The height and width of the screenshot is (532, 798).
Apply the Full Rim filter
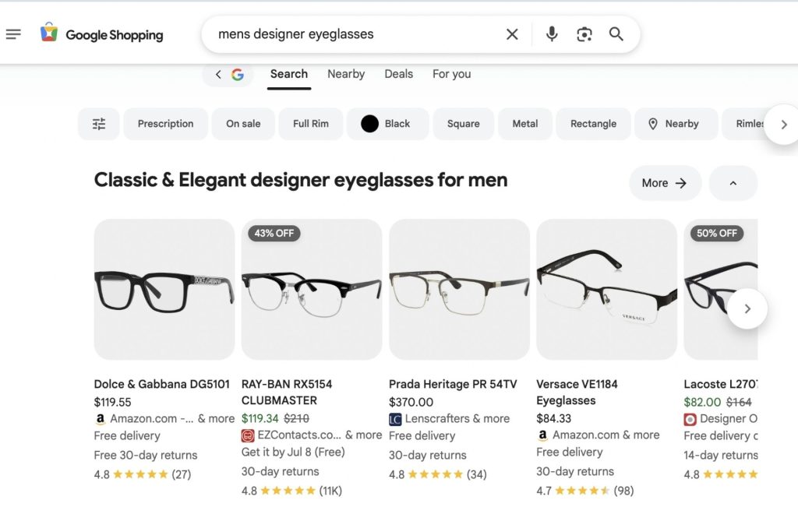coord(310,123)
